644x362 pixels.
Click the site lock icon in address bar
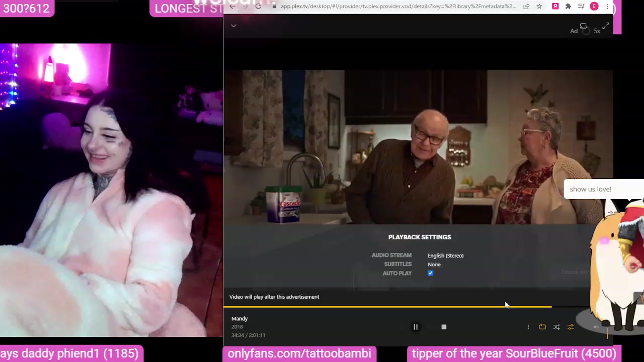tap(274, 6)
